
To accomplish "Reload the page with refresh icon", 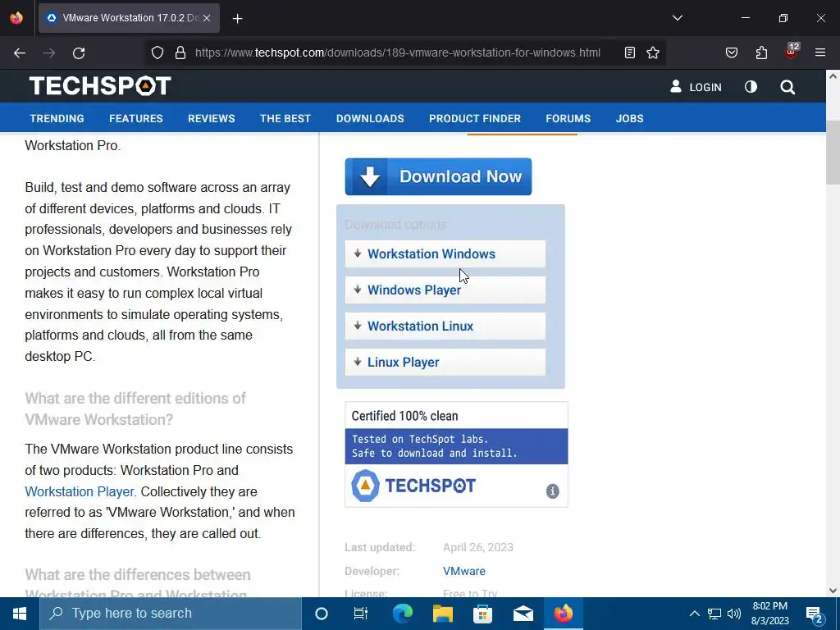I will click(x=79, y=53).
